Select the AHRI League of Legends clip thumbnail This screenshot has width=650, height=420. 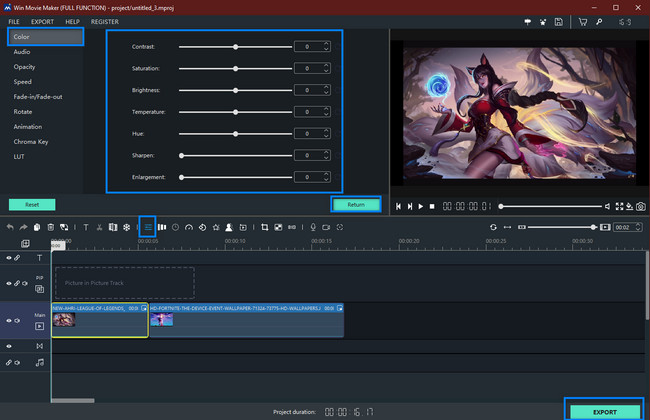pos(64,320)
